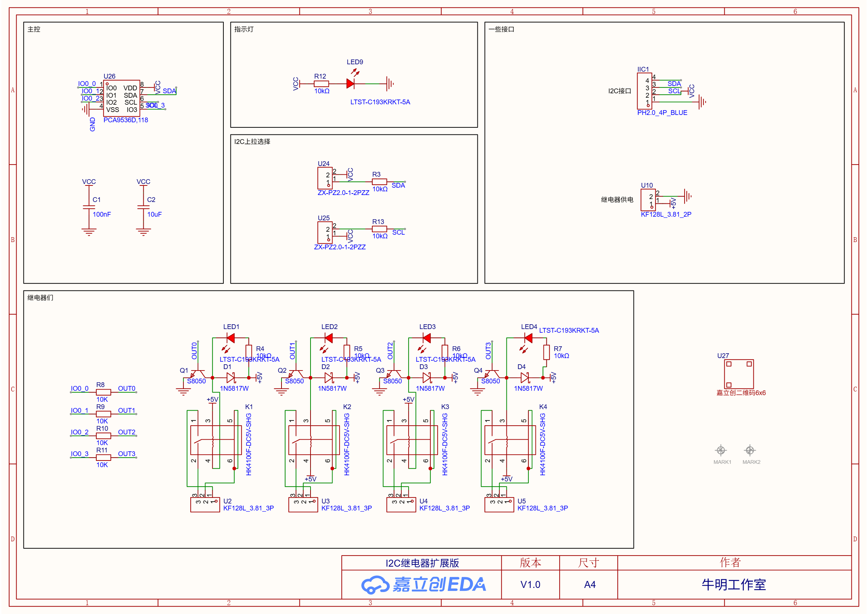868x614 pixels.
Task: Select resistor R11 between IO0_3 and OUT3
Action: point(103,458)
